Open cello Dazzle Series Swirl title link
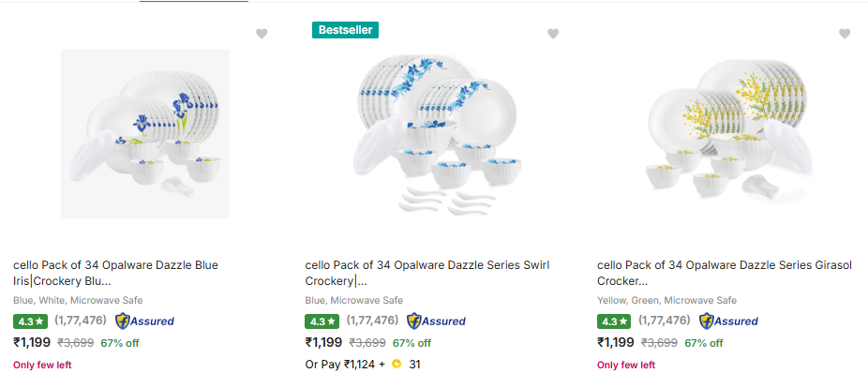868x388 pixels. [x=427, y=273]
